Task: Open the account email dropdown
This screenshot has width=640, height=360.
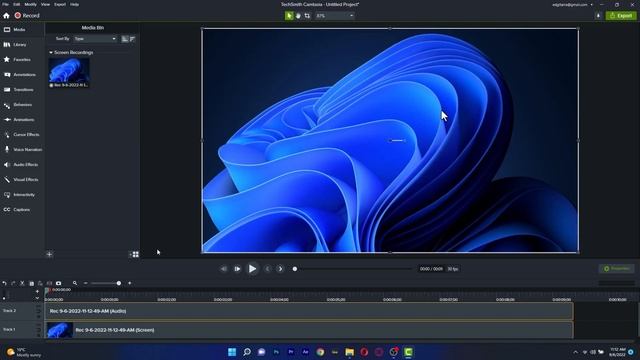Action: click(x=572, y=4)
